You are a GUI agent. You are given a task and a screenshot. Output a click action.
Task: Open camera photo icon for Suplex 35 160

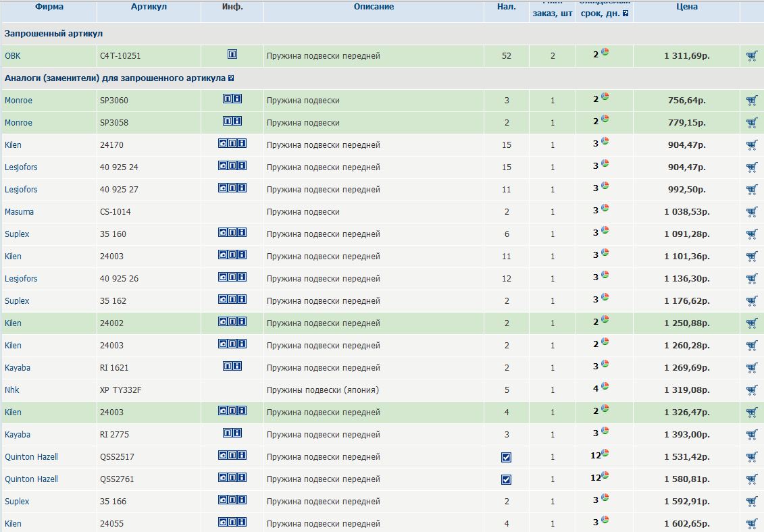[223, 232]
